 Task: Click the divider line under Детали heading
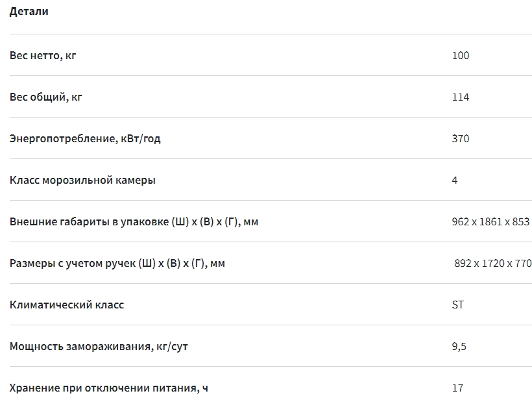(x=266, y=34)
